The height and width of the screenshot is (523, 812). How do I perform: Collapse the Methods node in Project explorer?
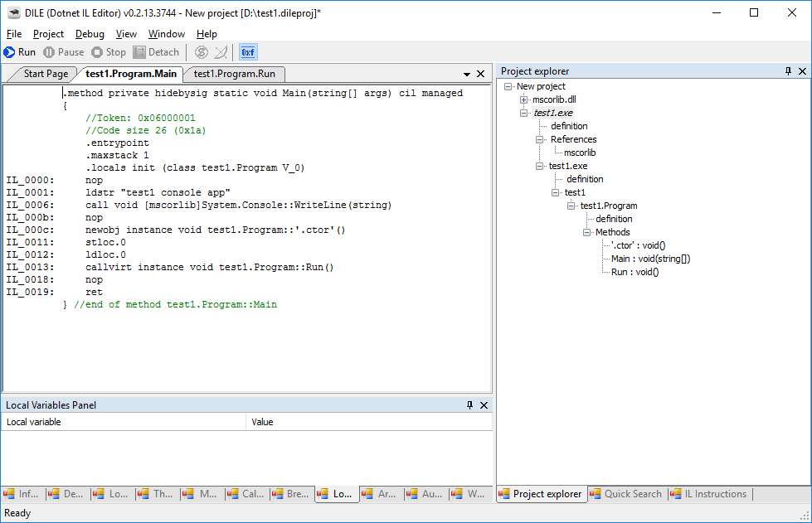[587, 232]
